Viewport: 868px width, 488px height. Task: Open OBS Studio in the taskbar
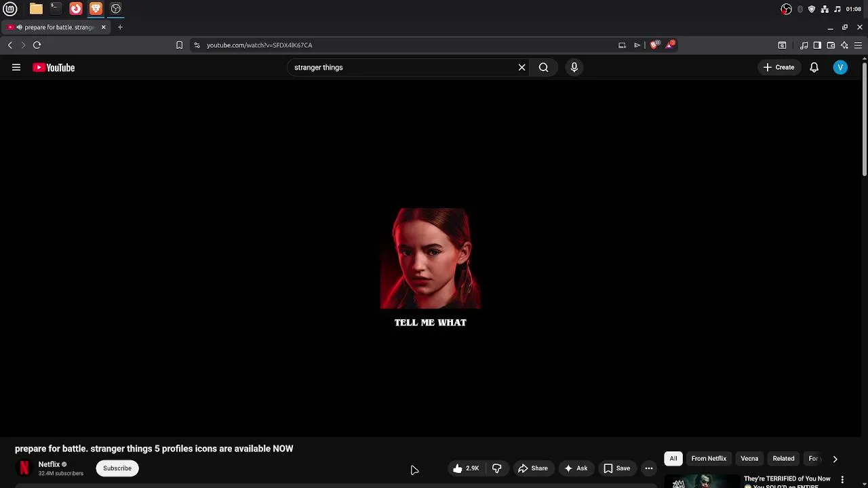tap(116, 9)
